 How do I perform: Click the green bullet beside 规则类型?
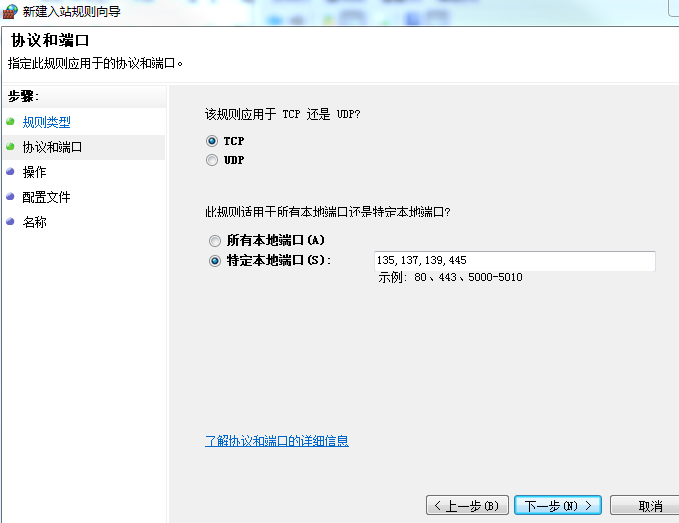[10, 122]
